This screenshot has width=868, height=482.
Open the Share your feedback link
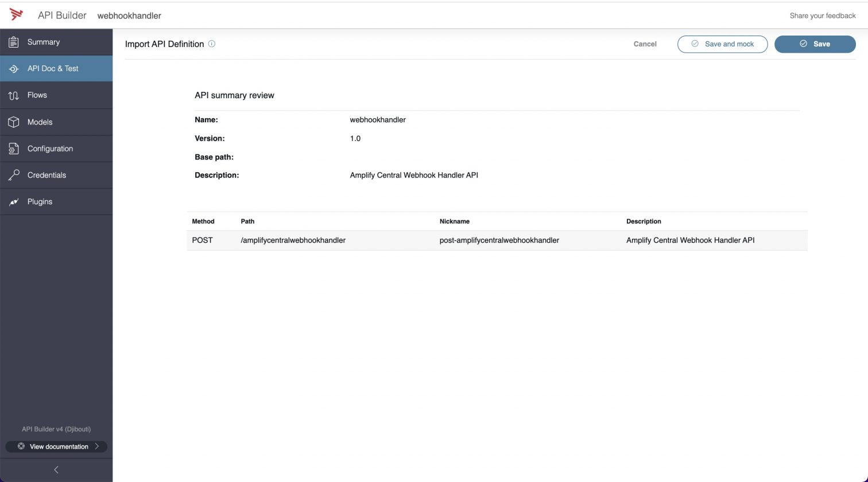click(x=822, y=15)
